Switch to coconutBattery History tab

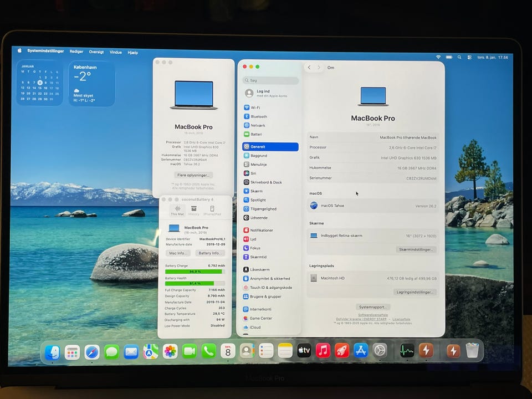194,210
